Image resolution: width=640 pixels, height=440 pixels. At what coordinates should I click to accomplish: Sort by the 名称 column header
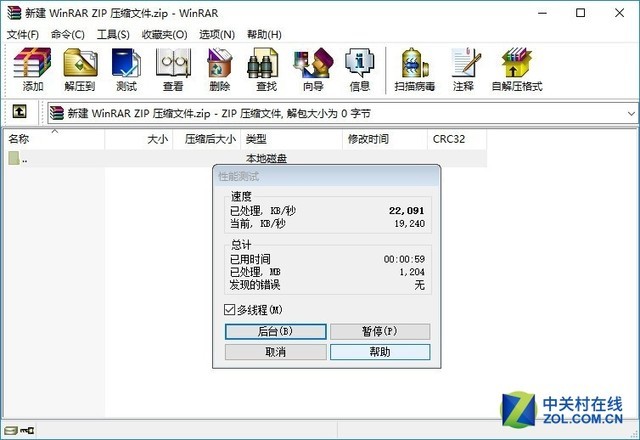pos(55,139)
